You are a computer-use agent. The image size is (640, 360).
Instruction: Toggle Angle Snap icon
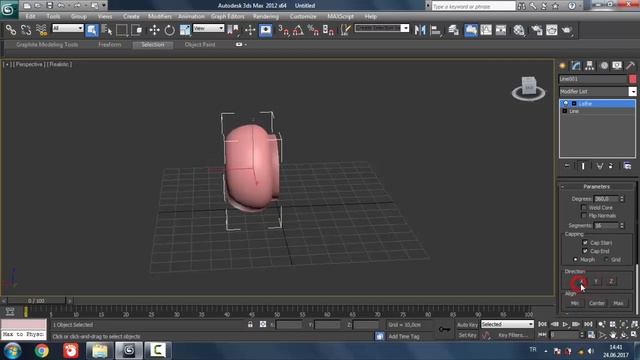pos(298,30)
